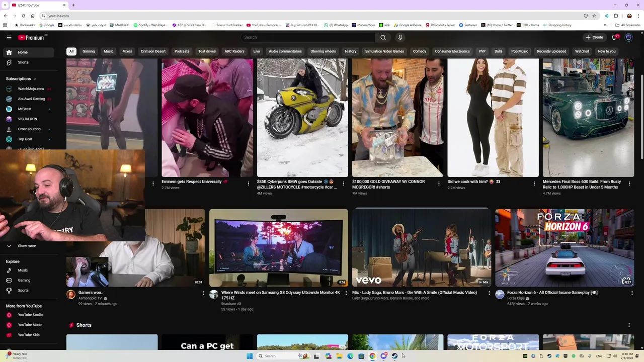This screenshot has height=362, width=644.
Task: Click the Heavy rain weather widget
Action: 17,355
